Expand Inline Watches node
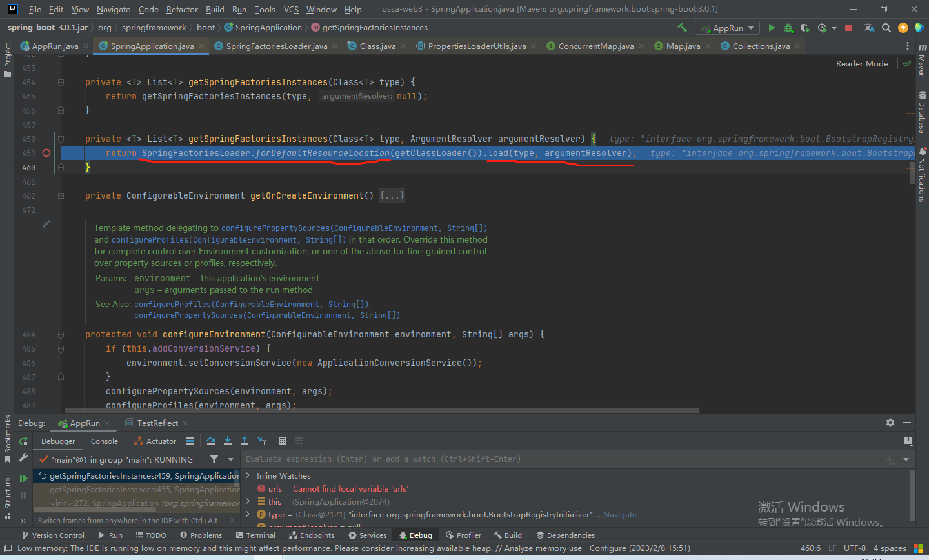929x560 pixels. pyautogui.click(x=248, y=475)
